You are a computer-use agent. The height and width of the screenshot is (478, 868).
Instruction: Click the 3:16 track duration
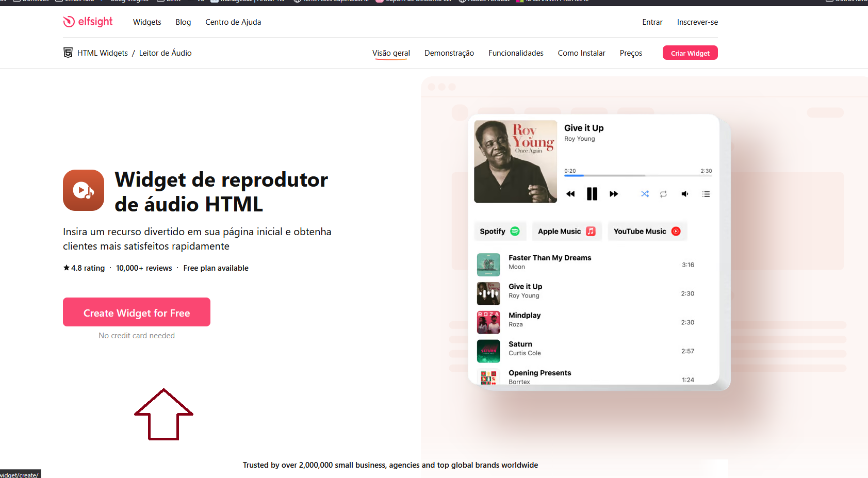coord(688,265)
